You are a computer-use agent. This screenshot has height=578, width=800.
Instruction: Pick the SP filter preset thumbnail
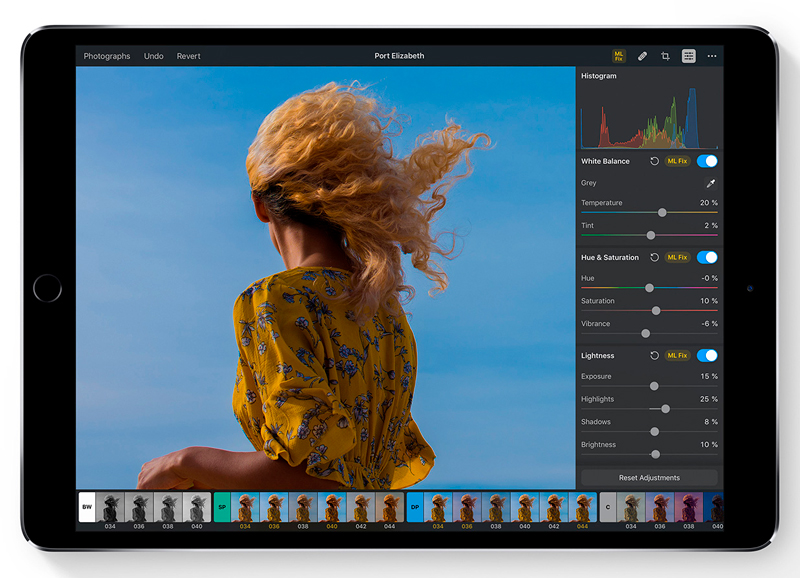tap(222, 505)
